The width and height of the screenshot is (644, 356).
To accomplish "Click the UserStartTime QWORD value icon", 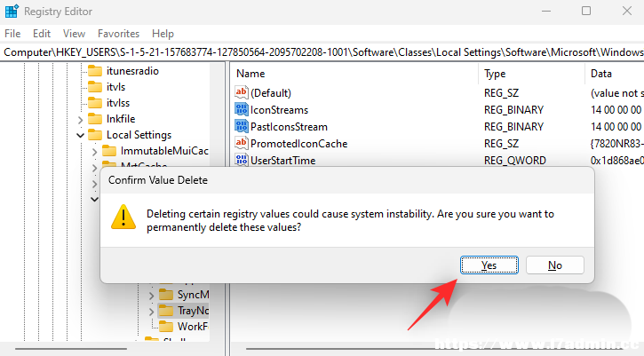I will (x=242, y=160).
